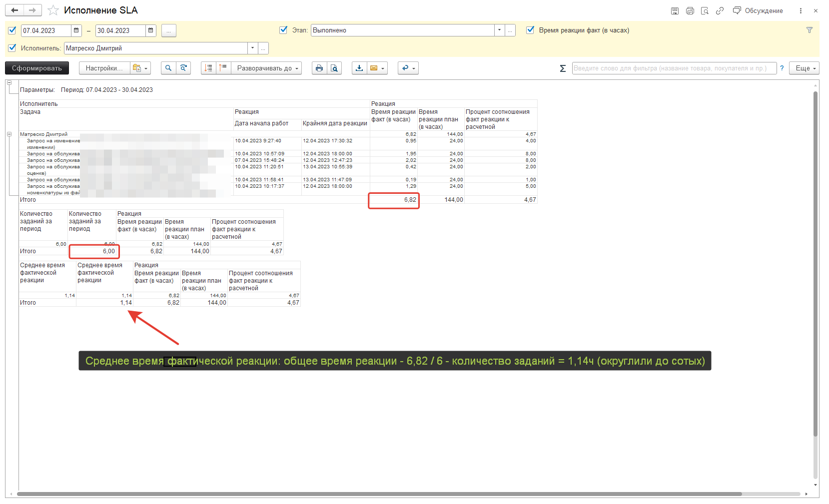Click the get link chain icon

coord(720,10)
